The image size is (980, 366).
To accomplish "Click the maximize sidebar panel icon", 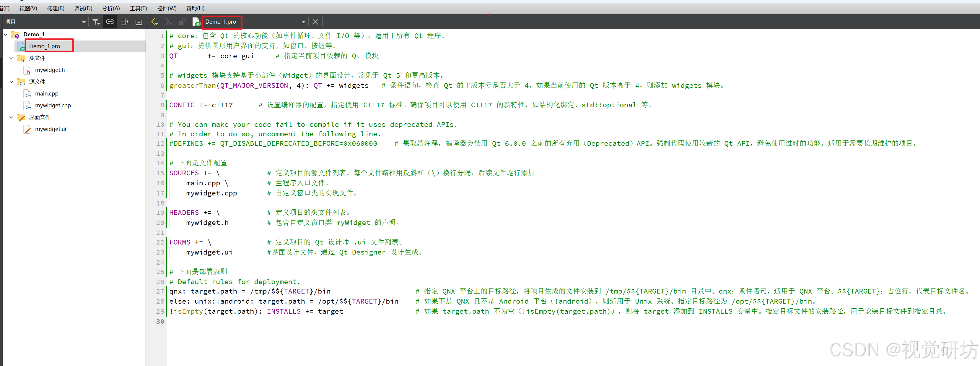I will (x=139, y=22).
